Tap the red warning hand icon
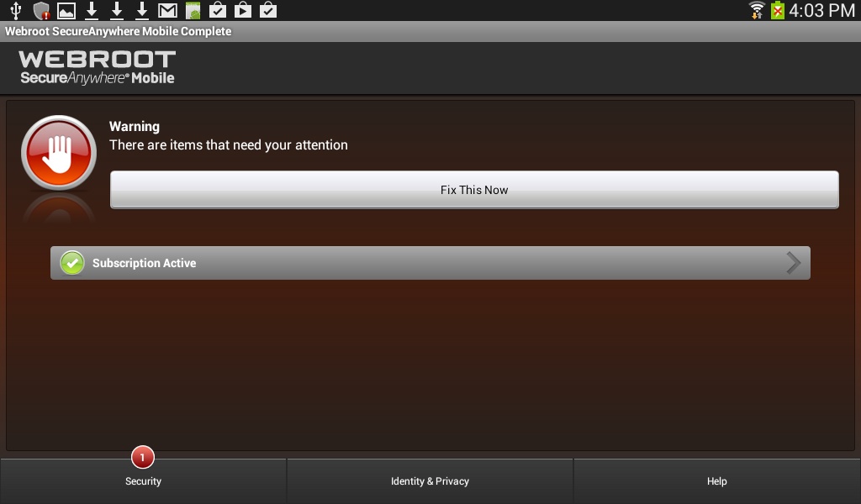Viewport: 861px width, 504px height. click(x=59, y=153)
